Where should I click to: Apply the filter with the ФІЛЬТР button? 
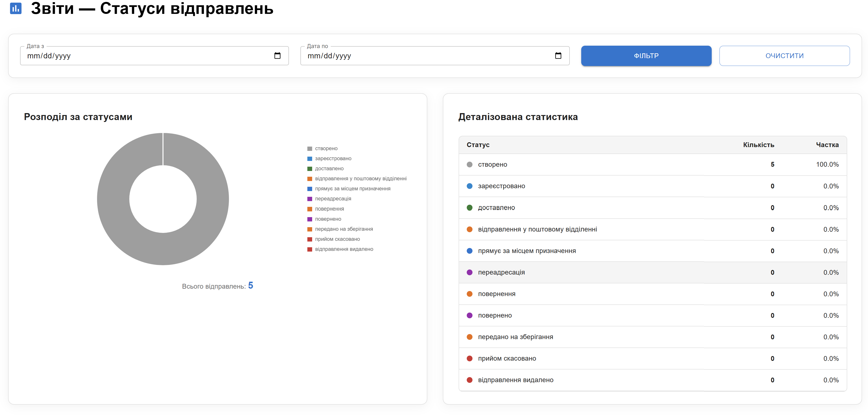646,56
